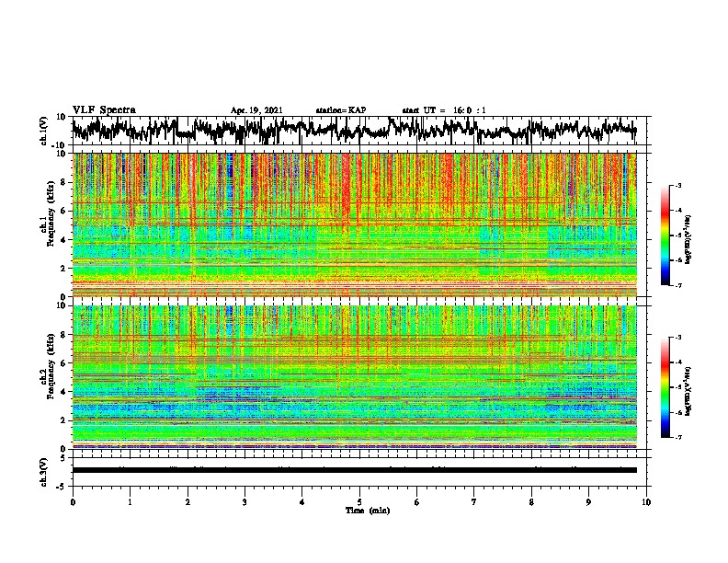Click the "VLF Spectra" title text
Screen dimensions: 728x563
(104, 109)
